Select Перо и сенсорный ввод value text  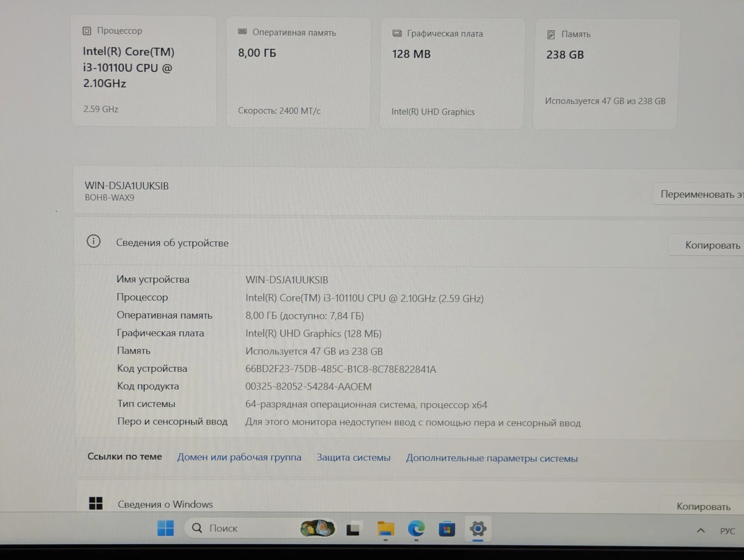coord(413,422)
